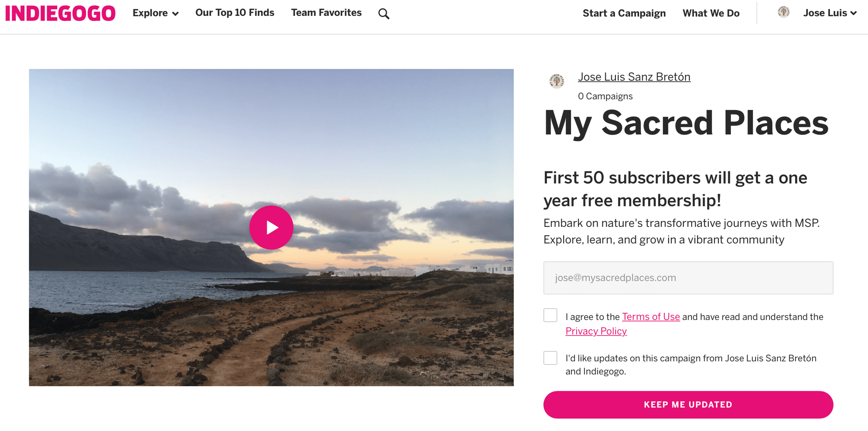Open the Terms of Use link
868x431 pixels.
[x=651, y=316]
